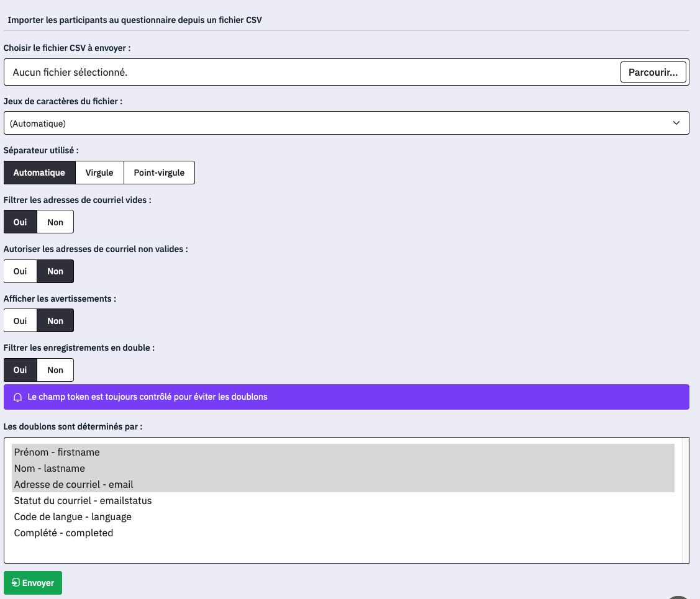Select Code de langue - language entry
This screenshot has width=700, height=599.
[73, 516]
